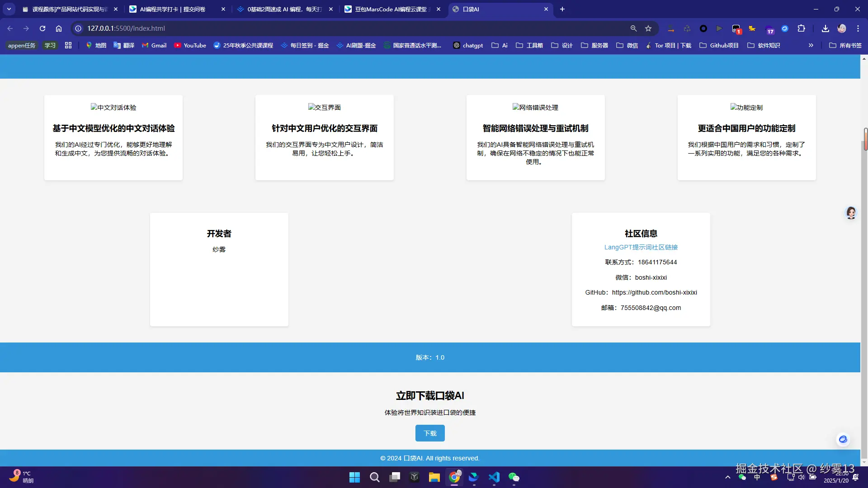
Task: Open the LangGPT提示词社区链接 link
Action: (641, 247)
